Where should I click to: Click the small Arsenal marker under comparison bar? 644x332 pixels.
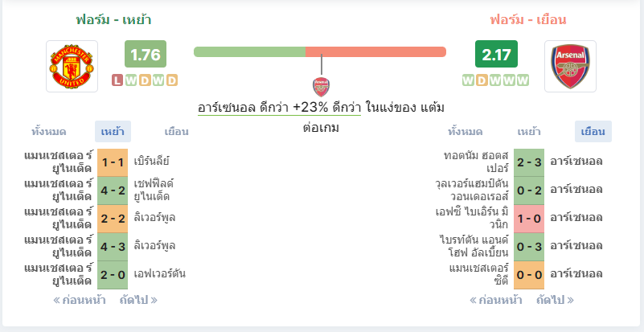321,87
